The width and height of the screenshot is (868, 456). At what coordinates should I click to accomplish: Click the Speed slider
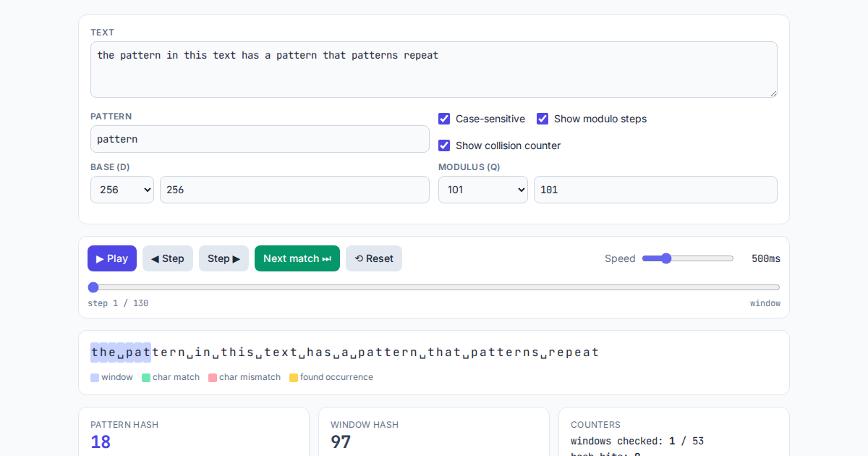pos(688,258)
